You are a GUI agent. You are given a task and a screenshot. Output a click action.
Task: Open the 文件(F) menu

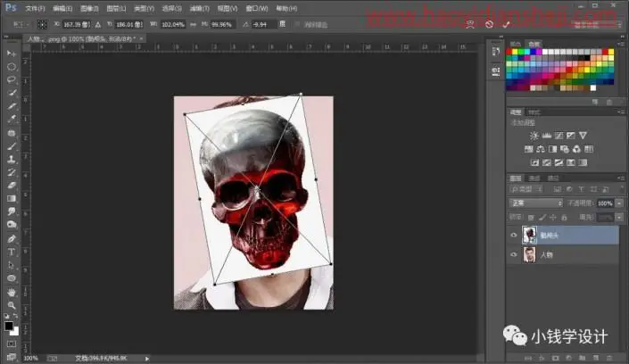pos(35,8)
